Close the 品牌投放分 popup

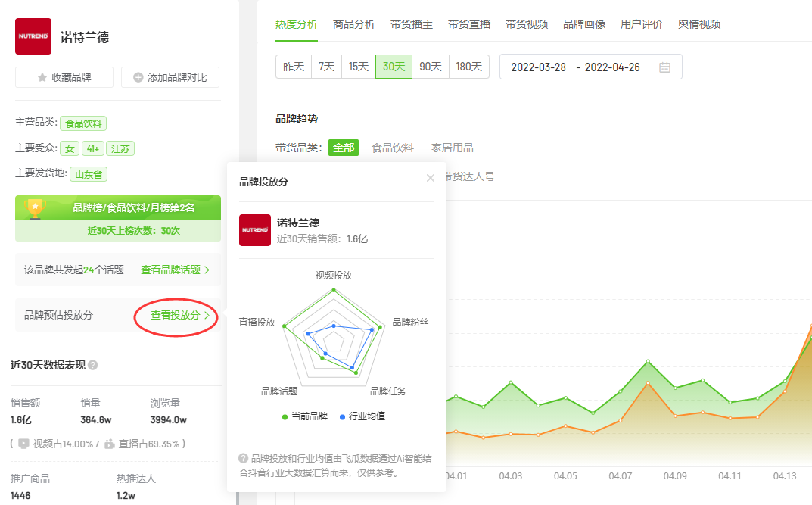431,178
